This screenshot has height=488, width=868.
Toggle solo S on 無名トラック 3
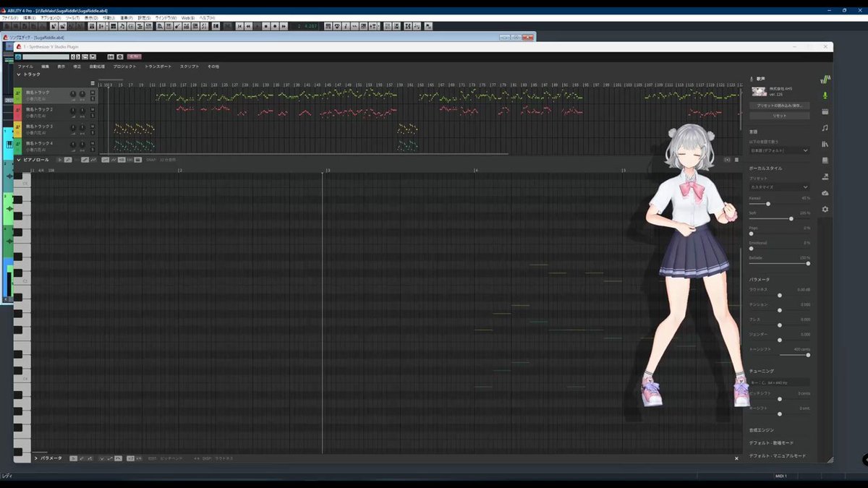click(x=93, y=133)
